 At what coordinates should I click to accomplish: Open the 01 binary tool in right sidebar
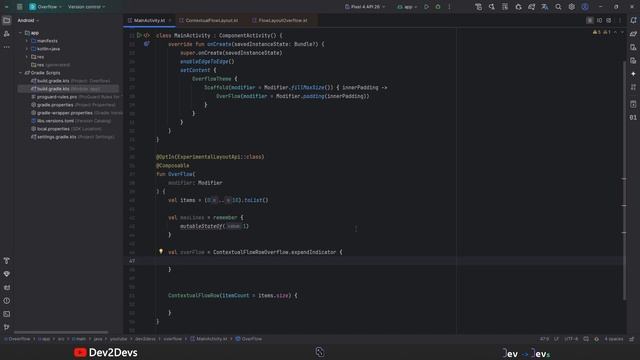tap(633, 118)
